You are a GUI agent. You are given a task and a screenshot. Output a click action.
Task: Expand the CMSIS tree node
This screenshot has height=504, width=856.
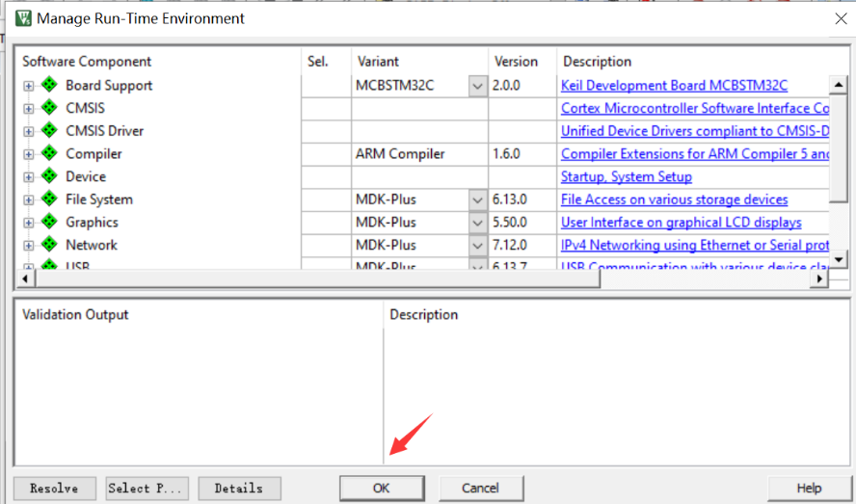pos(28,109)
